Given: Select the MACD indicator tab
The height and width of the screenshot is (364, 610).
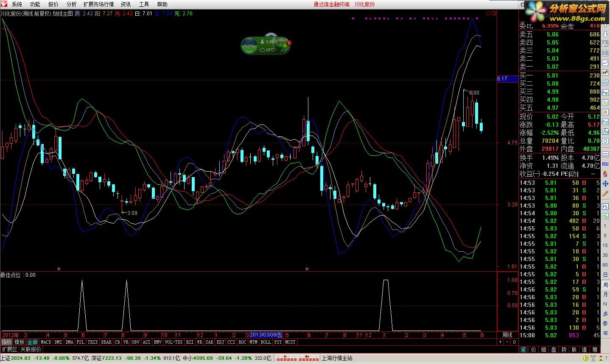Looking at the screenshot, I should pos(46,342).
